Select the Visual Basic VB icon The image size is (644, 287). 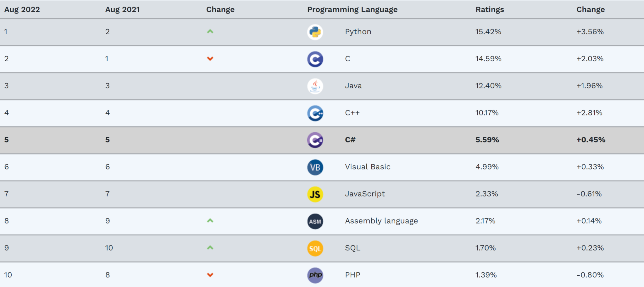click(315, 167)
